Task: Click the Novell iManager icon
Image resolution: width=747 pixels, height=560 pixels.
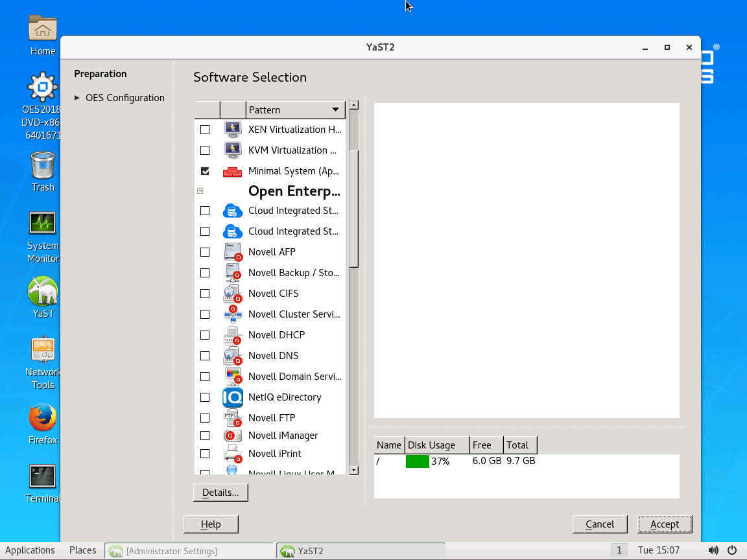Action: click(x=233, y=436)
